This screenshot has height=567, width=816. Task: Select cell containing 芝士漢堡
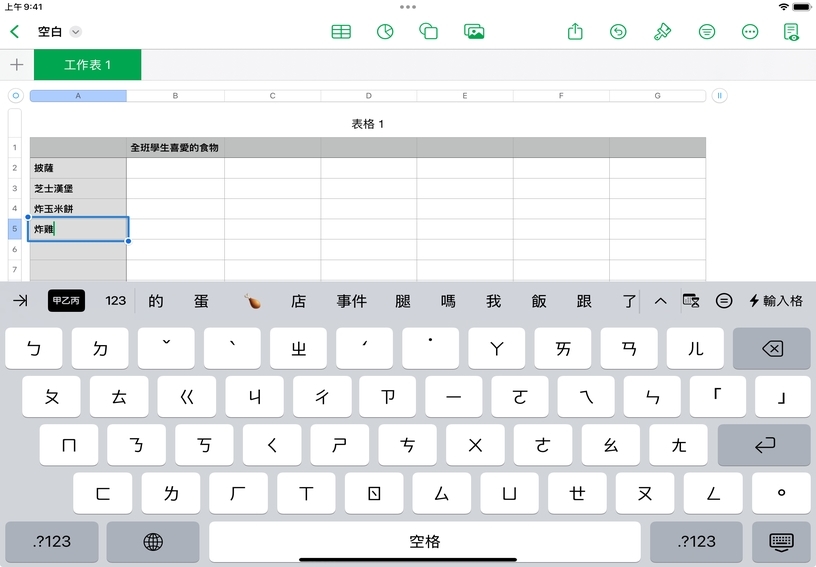pyautogui.click(x=78, y=188)
